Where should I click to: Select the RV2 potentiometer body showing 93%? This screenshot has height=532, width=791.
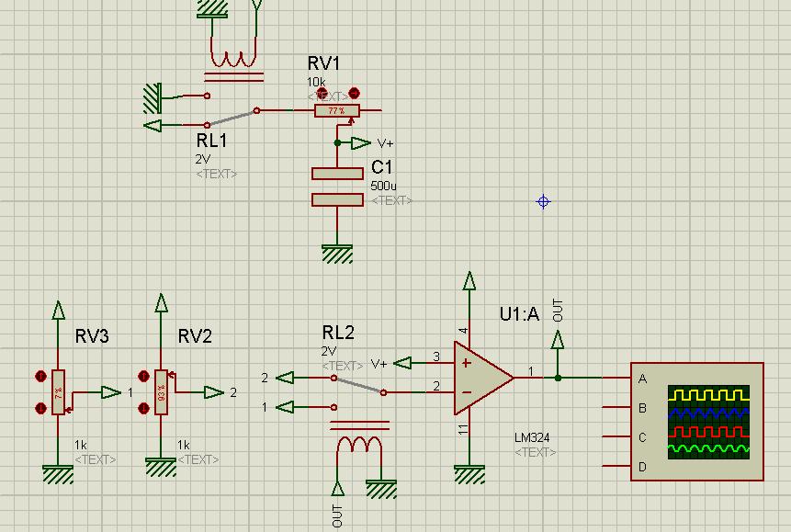[x=162, y=392]
